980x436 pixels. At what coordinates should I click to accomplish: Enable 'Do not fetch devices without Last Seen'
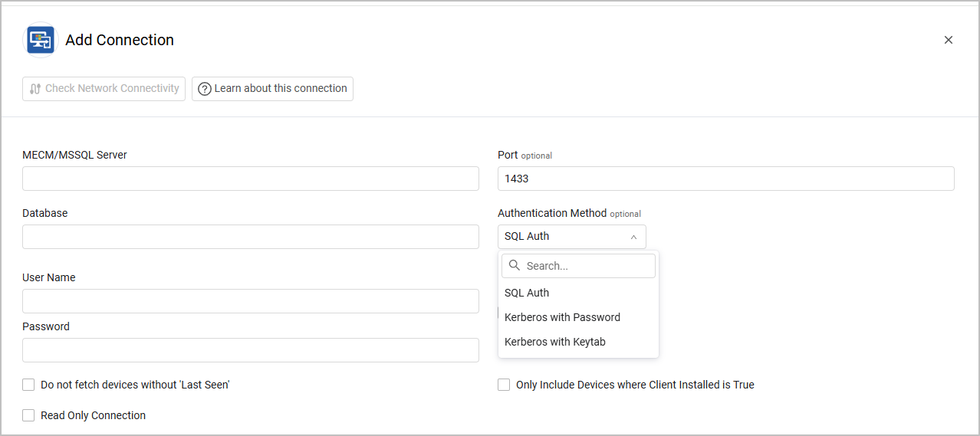click(29, 385)
